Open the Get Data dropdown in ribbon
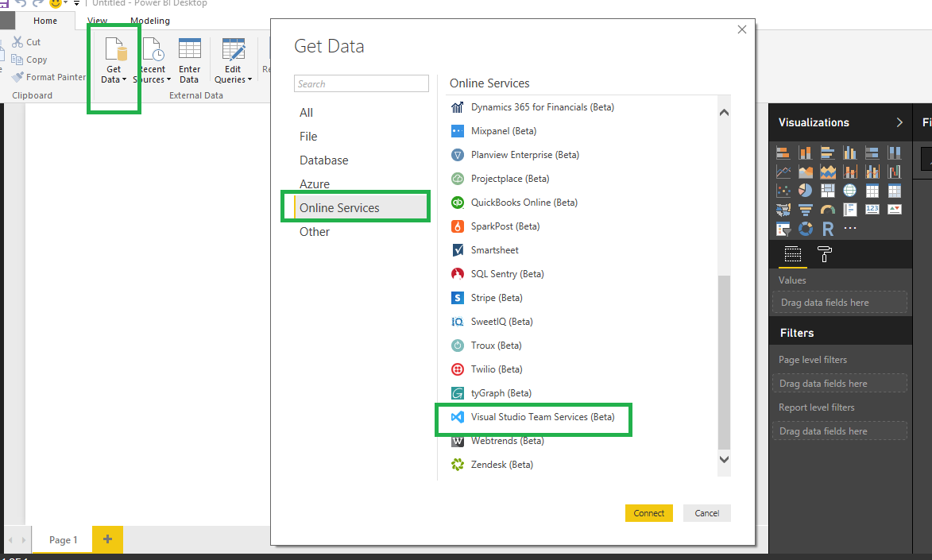The image size is (932, 560). pos(114,60)
